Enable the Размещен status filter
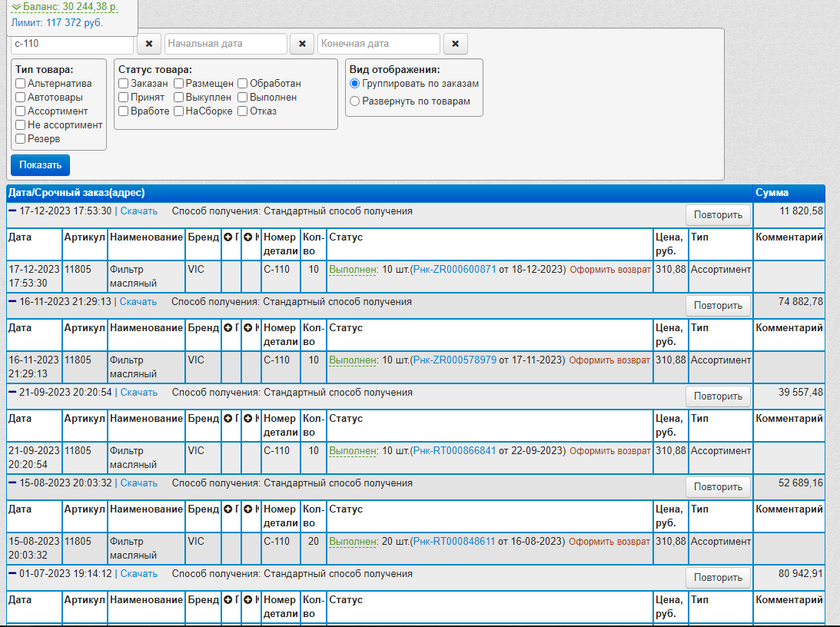This screenshot has height=627, width=840. pyautogui.click(x=179, y=84)
